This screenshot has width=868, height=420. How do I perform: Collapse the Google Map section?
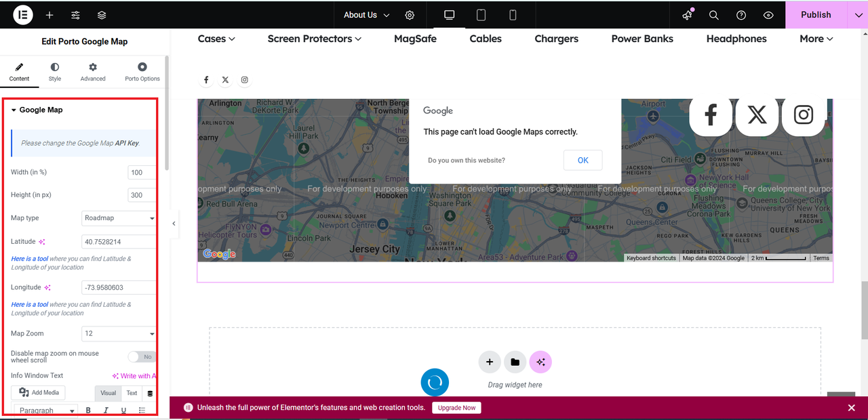click(x=37, y=110)
